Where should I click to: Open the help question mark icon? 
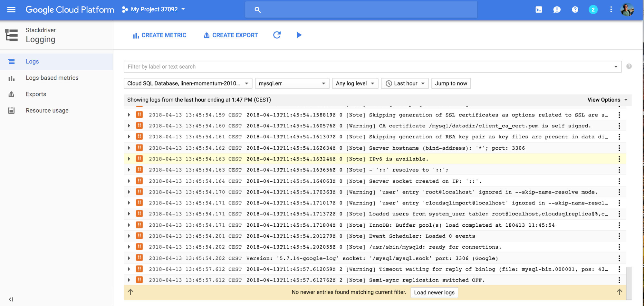(575, 10)
